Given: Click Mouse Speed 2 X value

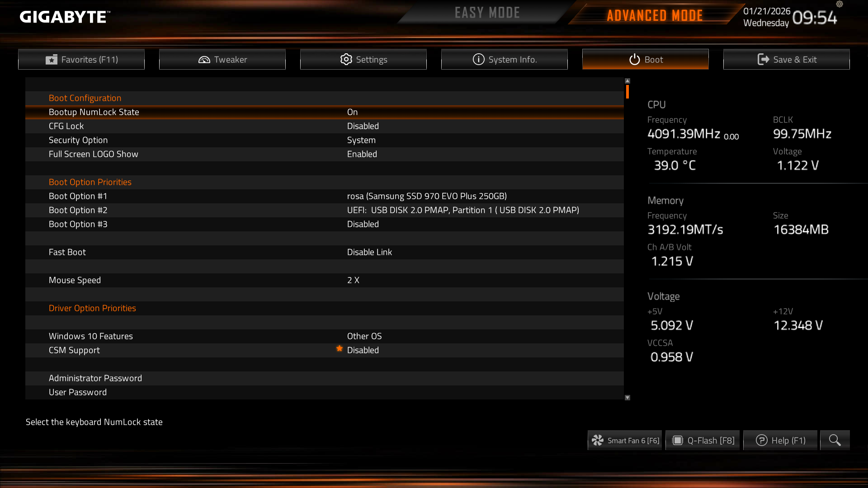Looking at the screenshot, I should click(353, 280).
